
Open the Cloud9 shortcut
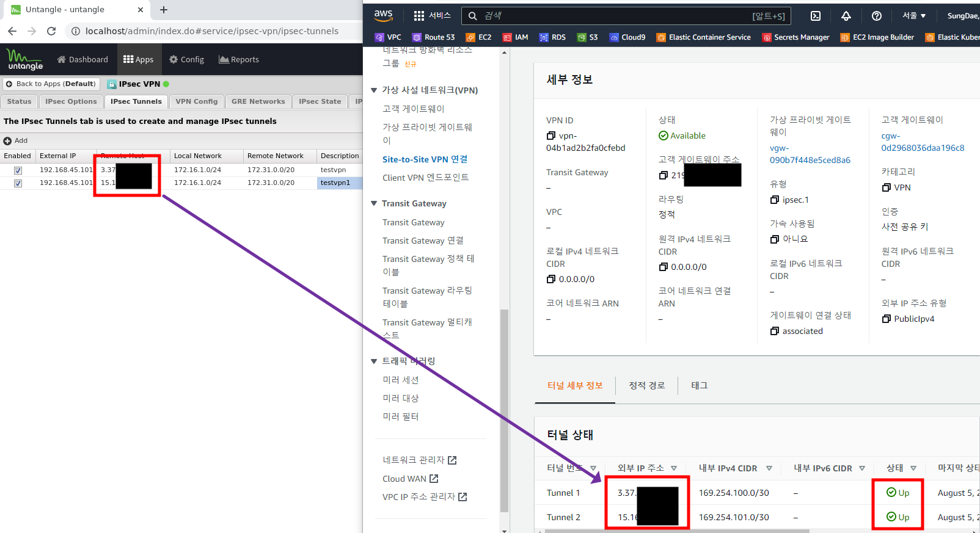(x=627, y=37)
